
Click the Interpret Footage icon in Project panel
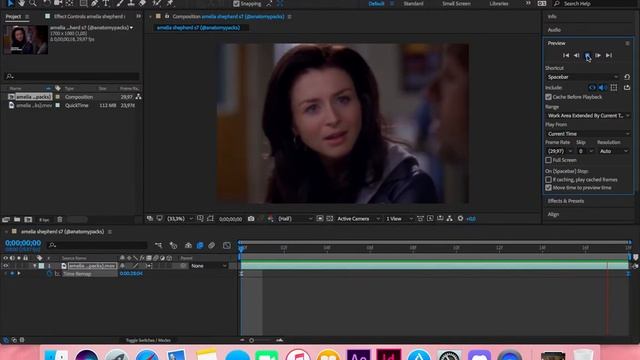click(x=6, y=220)
